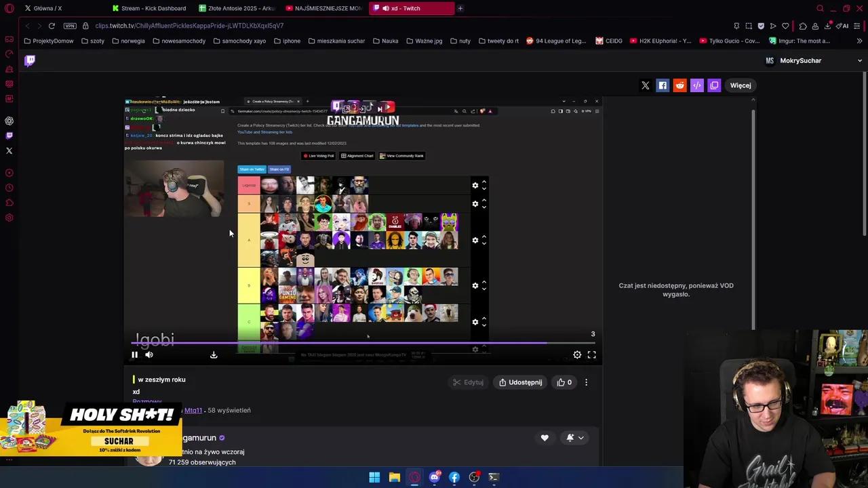Viewport: 868px width, 488px height.
Task: Switch to the Główna / X tab
Action: pyautogui.click(x=43, y=8)
